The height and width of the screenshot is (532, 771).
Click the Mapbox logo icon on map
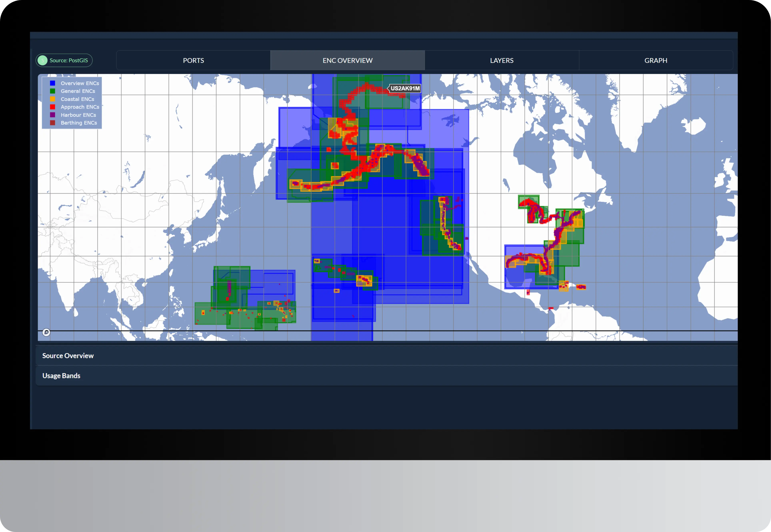46,332
